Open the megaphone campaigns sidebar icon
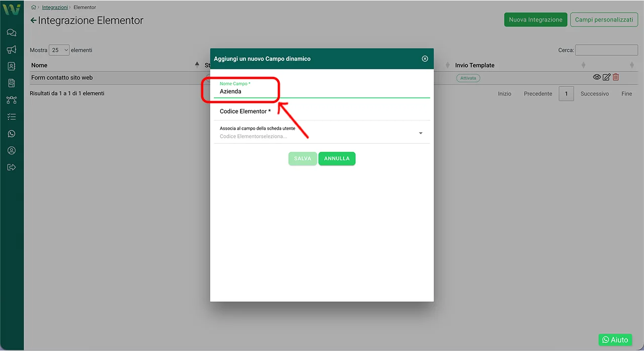Screen dimensions: 644x351 12,49
